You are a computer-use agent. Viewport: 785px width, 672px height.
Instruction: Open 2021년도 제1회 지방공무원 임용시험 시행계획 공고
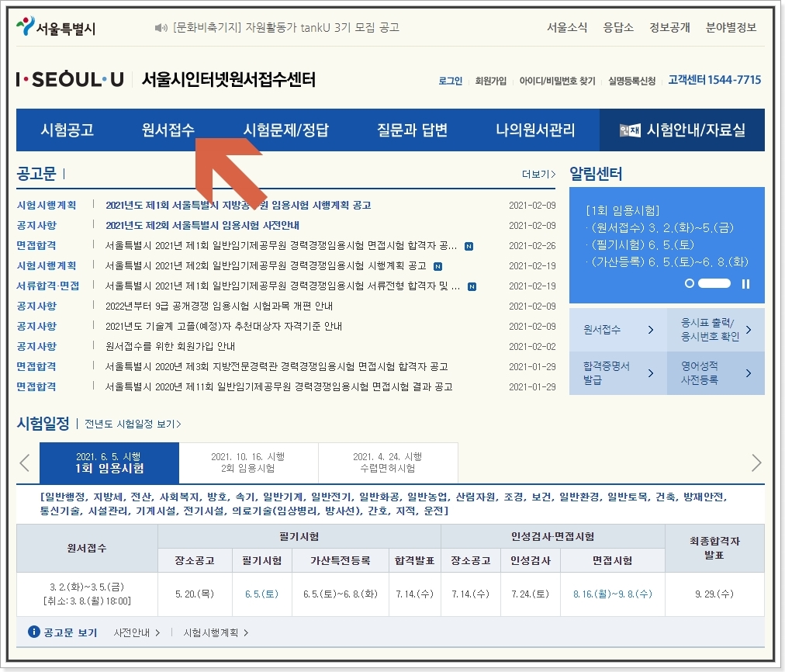point(238,206)
